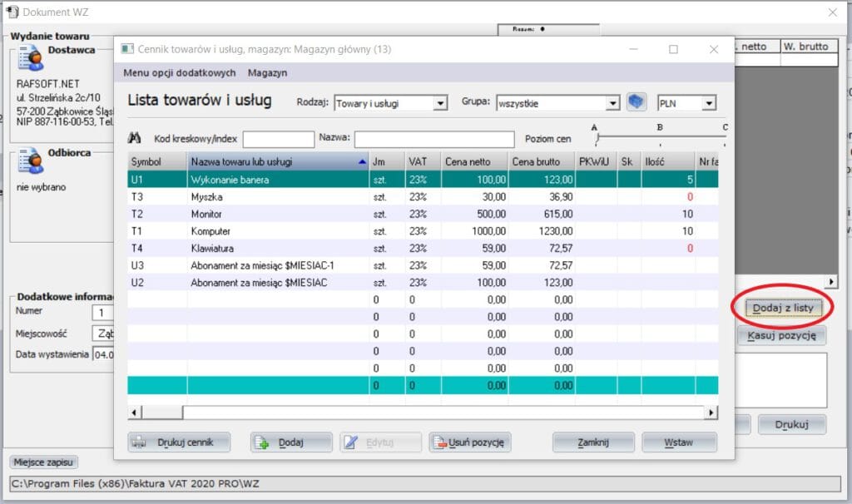The width and height of the screenshot is (852, 504).
Task: Expand the Grupa dropdown showing wszystkie
Action: pyautogui.click(x=612, y=104)
